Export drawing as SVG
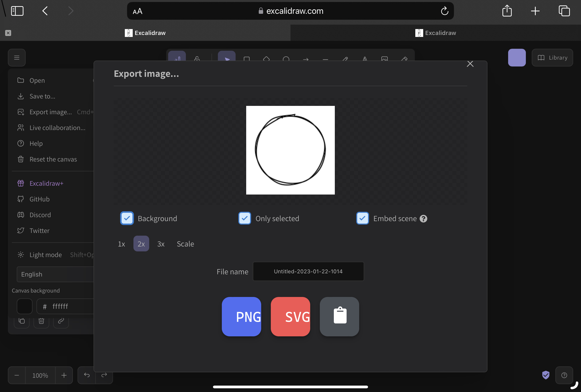Screen dimensions: 581x392 [290, 316]
